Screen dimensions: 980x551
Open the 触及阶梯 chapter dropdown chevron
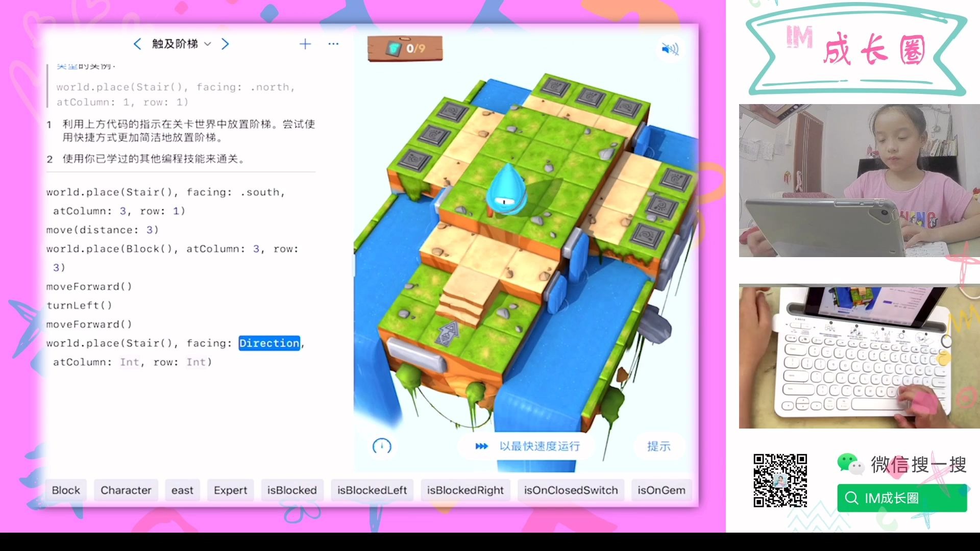coord(207,44)
